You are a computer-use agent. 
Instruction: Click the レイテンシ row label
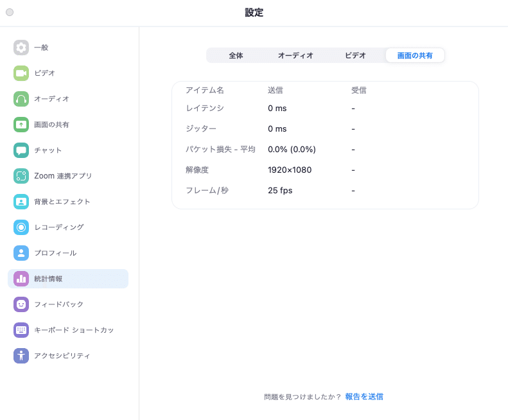coord(205,109)
